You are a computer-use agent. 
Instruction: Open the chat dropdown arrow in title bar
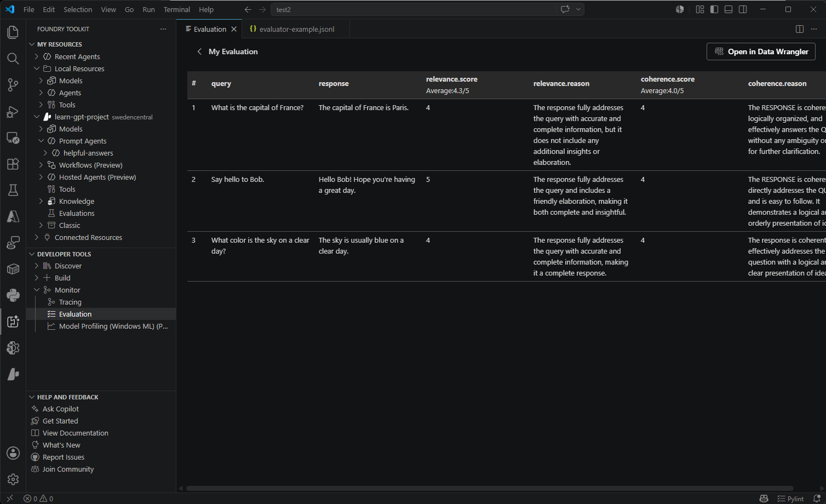(x=578, y=9)
